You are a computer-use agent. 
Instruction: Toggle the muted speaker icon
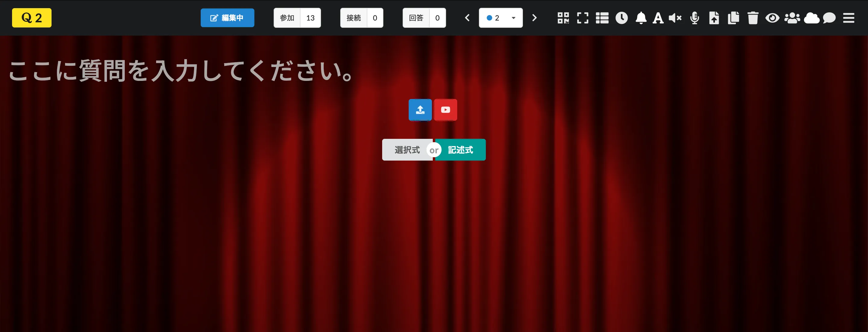(675, 18)
